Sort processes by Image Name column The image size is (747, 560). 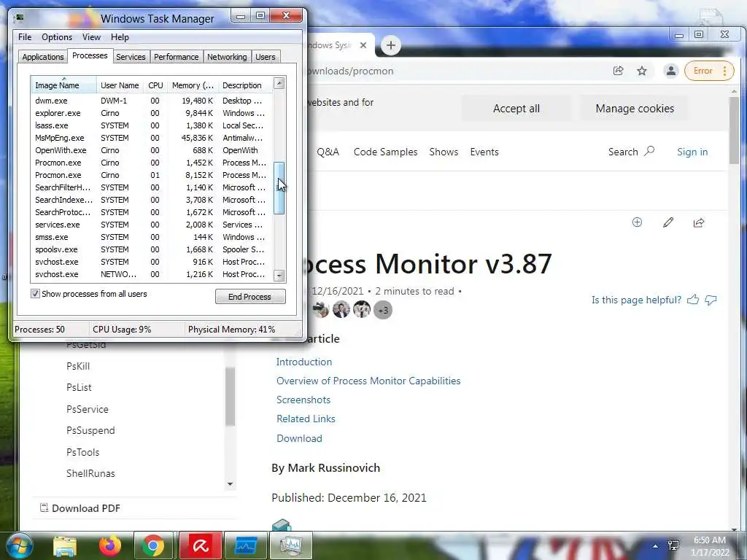point(64,85)
